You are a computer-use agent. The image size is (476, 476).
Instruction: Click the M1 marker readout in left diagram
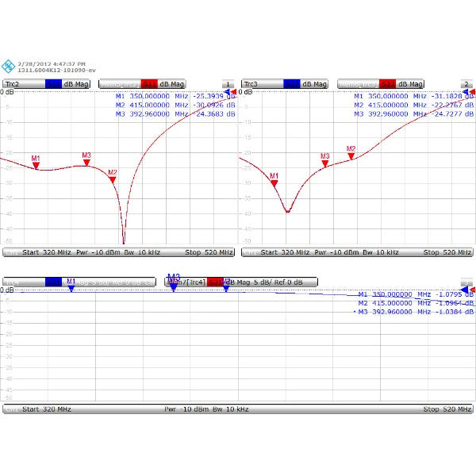pyautogui.click(x=175, y=97)
